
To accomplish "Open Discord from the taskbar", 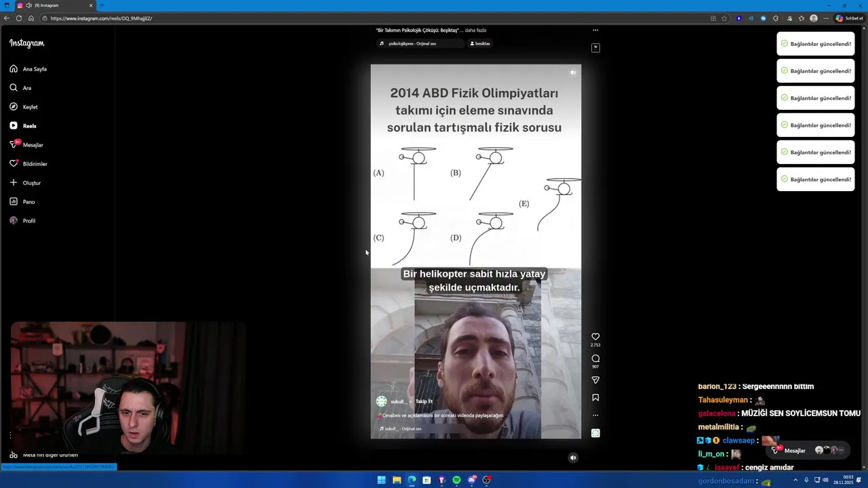I will click(x=471, y=480).
